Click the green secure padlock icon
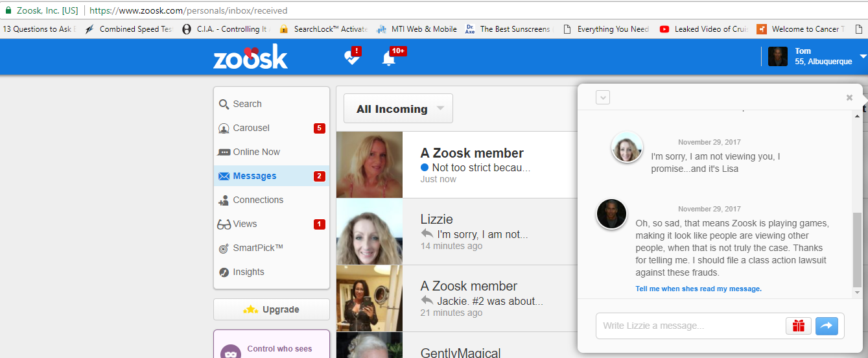The image size is (868, 358). (x=8, y=10)
